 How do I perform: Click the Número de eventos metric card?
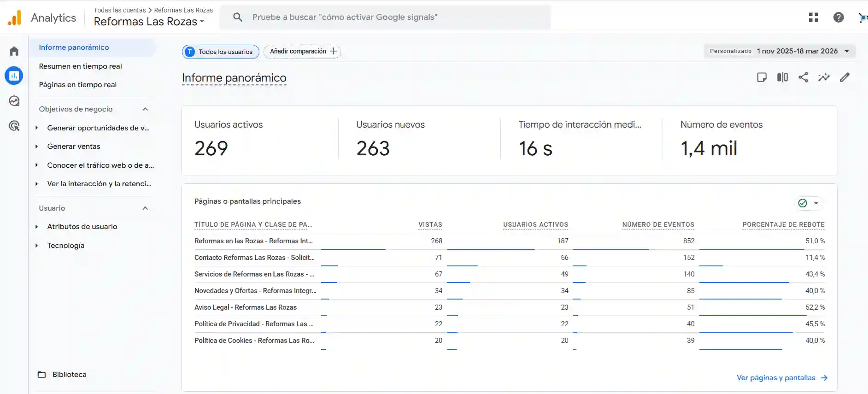pyautogui.click(x=750, y=141)
